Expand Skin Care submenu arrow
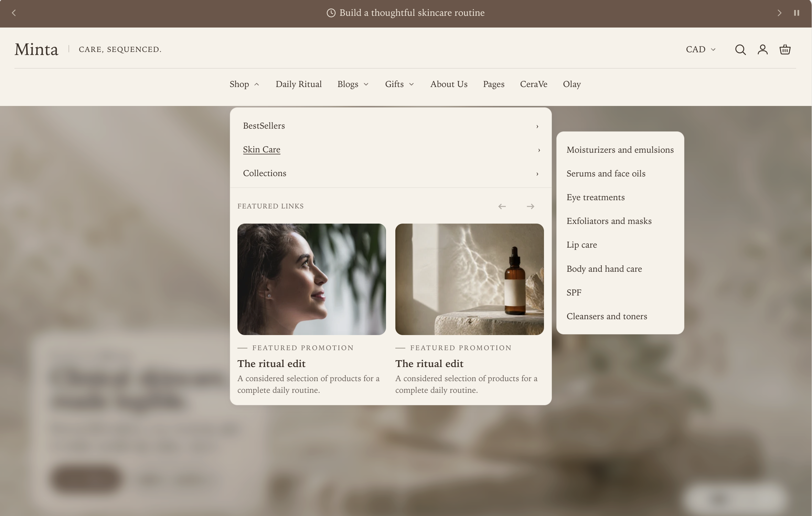The image size is (812, 516). click(x=539, y=150)
